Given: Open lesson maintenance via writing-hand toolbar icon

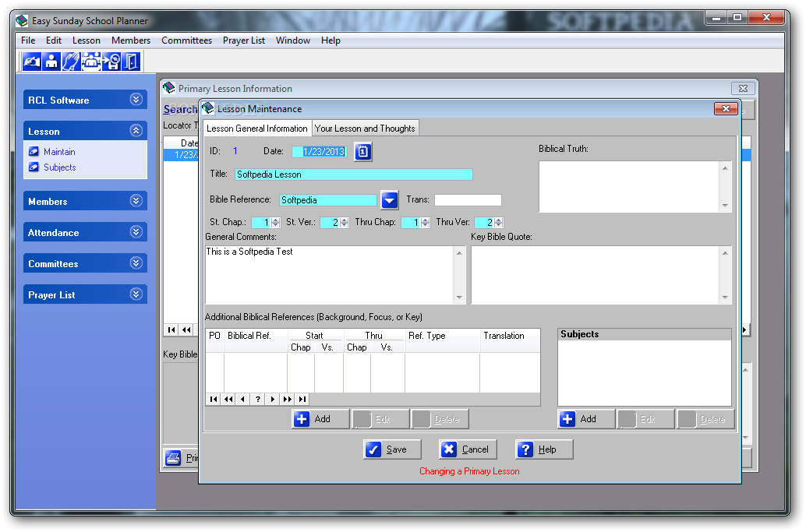Looking at the screenshot, I should click(31, 62).
